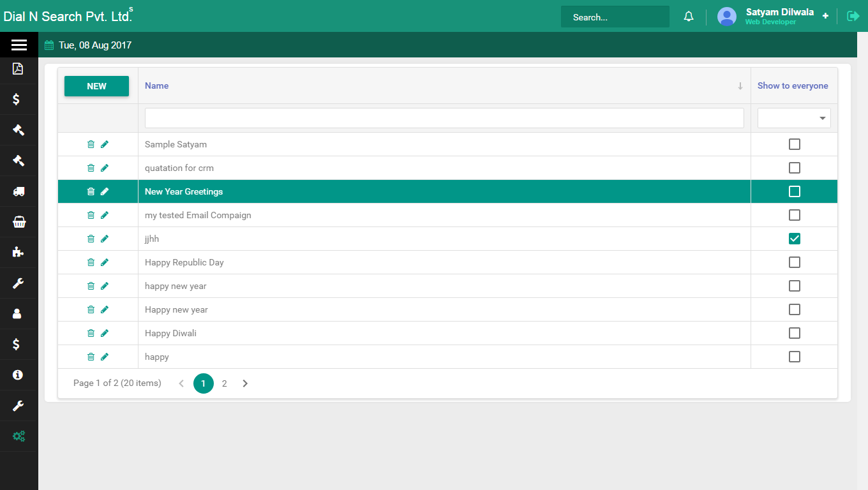This screenshot has height=490, width=868.
Task: Check Show to everyone for Sample Satyam
Action: click(794, 144)
